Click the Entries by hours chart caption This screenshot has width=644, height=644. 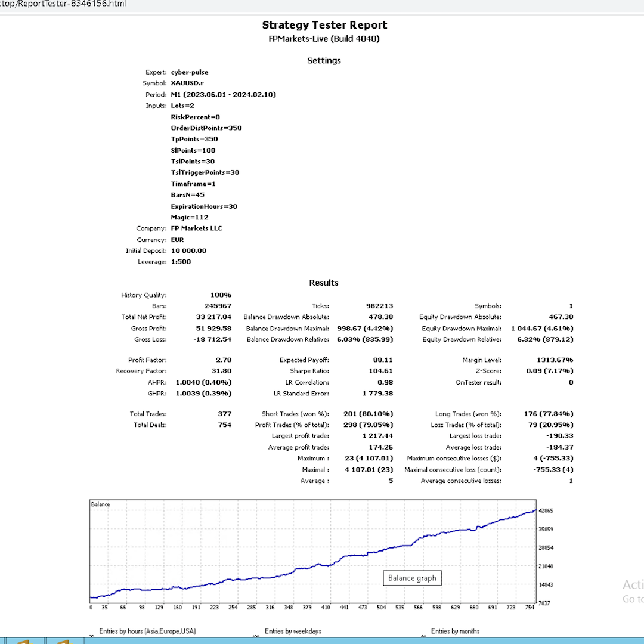click(147, 631)
